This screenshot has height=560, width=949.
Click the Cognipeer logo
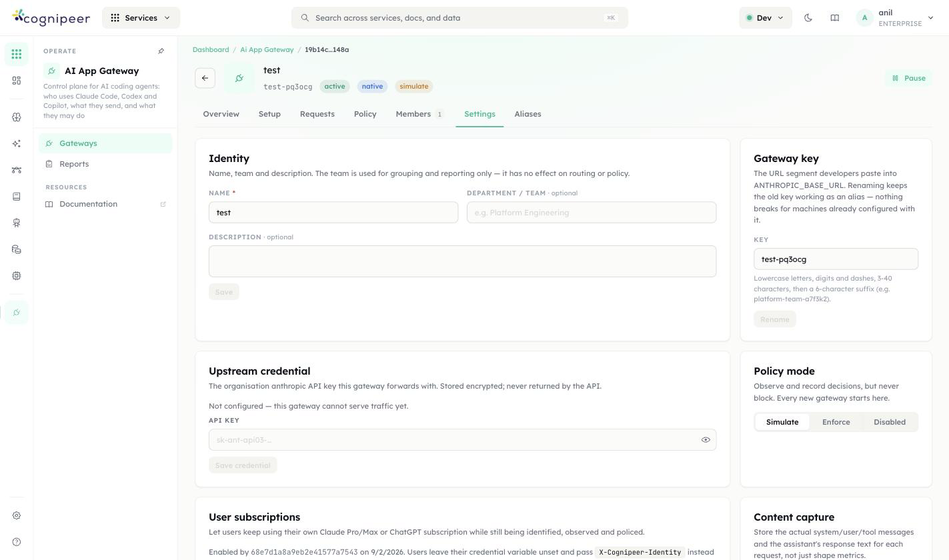pos(51,18)
